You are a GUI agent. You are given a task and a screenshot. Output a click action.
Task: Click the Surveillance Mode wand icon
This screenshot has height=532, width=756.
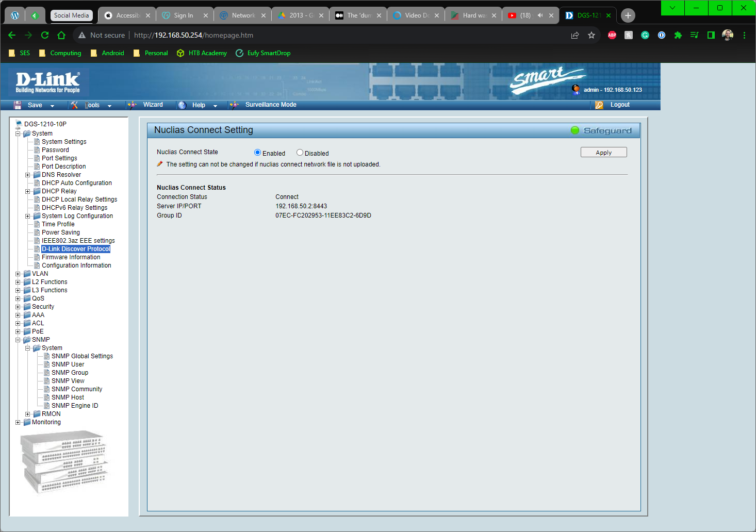click(x=235, y=105)
